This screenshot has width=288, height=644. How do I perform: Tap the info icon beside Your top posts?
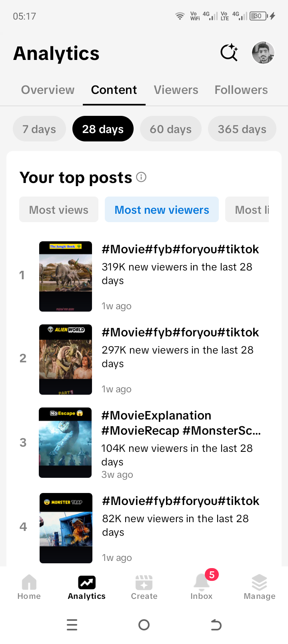point(141,177)
